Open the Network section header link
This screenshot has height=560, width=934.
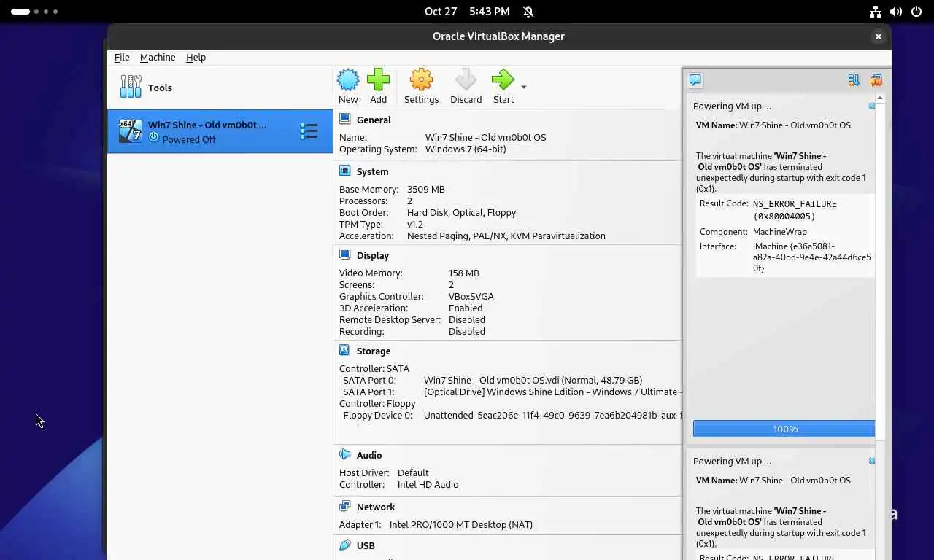pyautogui.click(x=376, y=507)
